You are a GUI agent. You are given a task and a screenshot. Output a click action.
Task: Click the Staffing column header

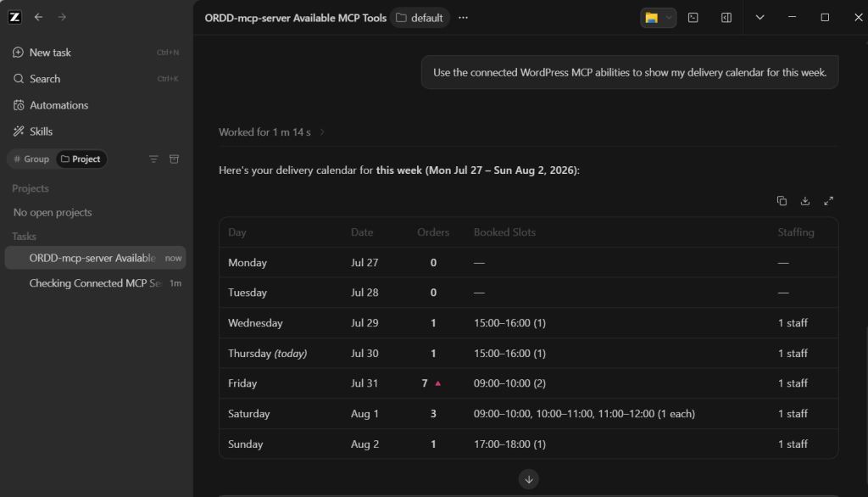(795, 232)
